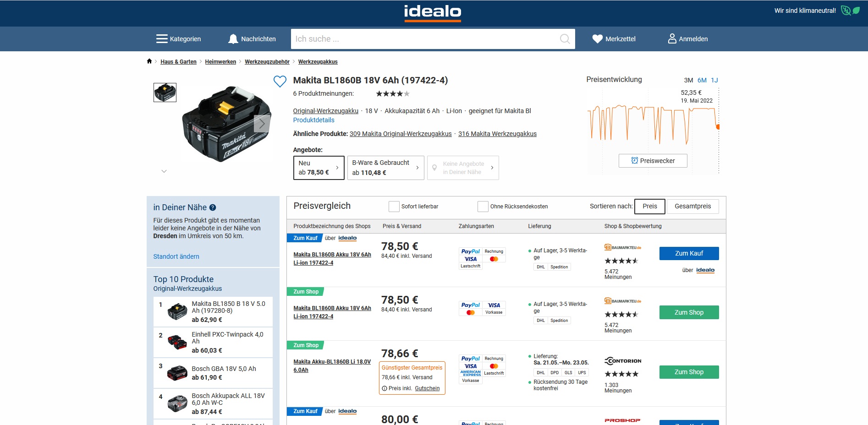The width and height of the screenshot is (868, 425).
Task: Click Proshop logo in last offer
Action: (622, 420)
